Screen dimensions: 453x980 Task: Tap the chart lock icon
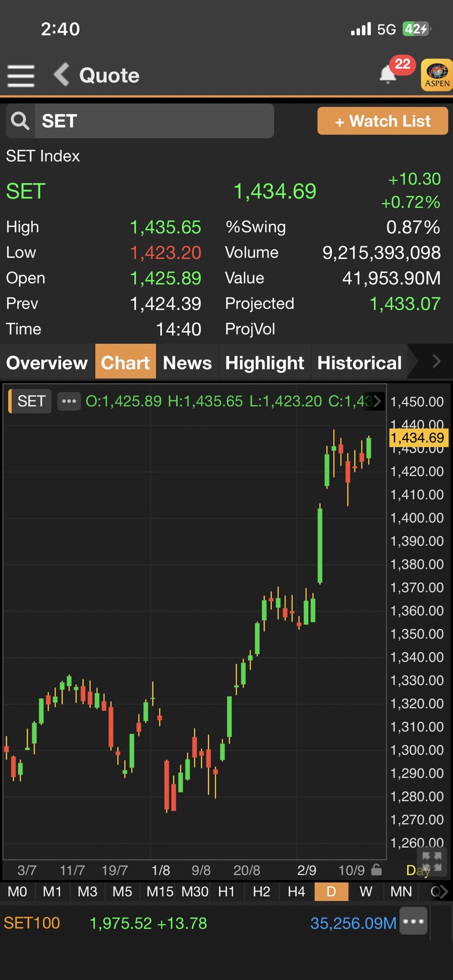(376, 869)
